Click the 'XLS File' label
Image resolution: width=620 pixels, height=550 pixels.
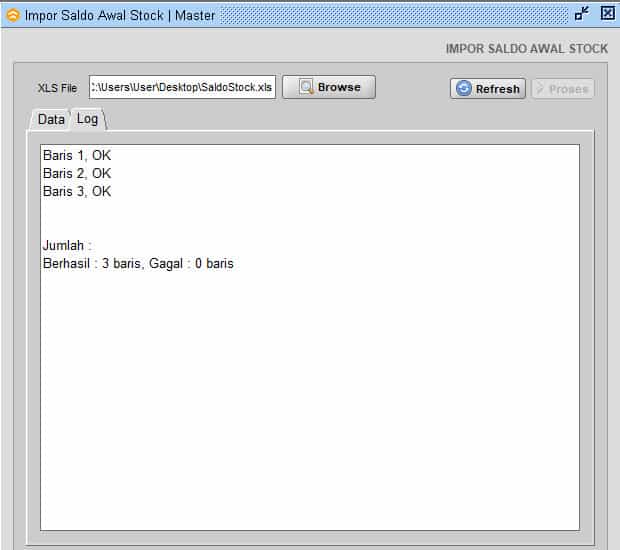tap(57, 88)
